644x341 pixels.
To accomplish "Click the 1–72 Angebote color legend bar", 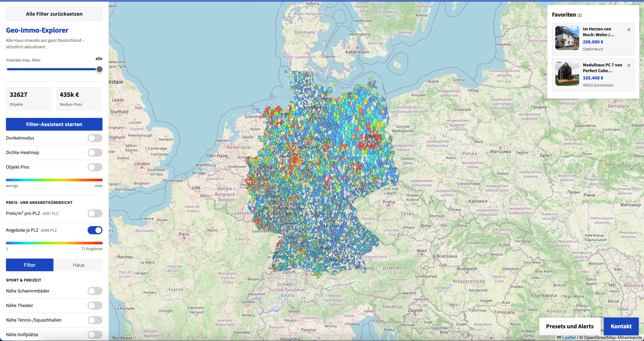I will 54,243.
